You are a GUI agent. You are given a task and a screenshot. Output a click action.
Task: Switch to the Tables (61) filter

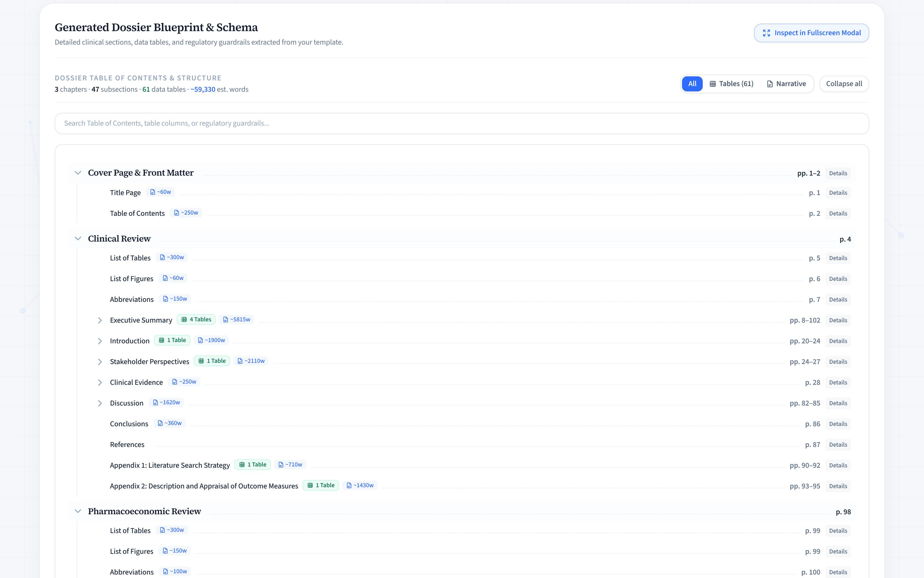tap(731, 84)
